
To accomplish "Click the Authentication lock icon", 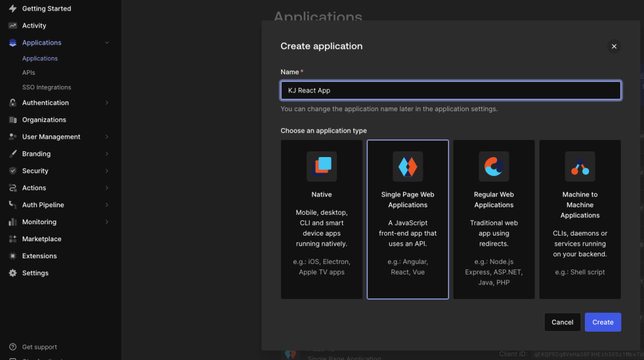I will click(13, 102).
